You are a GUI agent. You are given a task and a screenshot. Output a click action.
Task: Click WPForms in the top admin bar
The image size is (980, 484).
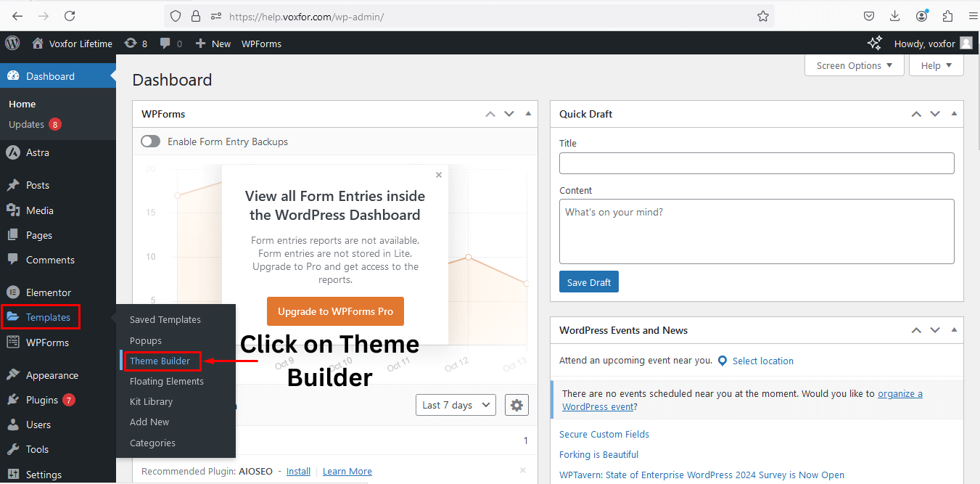[x=260, y=44]
